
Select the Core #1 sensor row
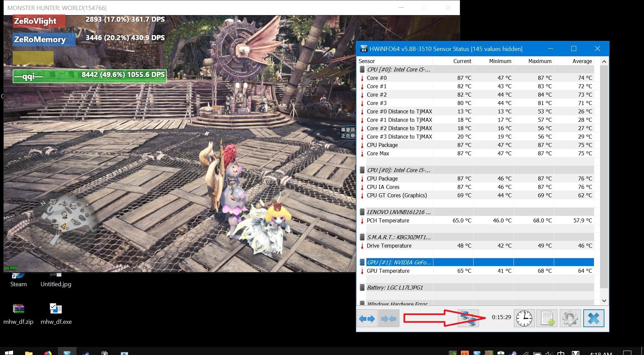476,86
